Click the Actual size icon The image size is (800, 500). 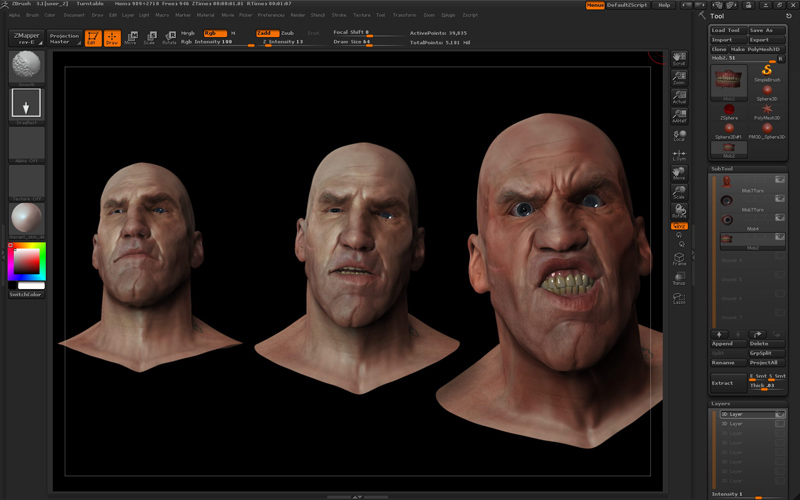pos(679,97)
